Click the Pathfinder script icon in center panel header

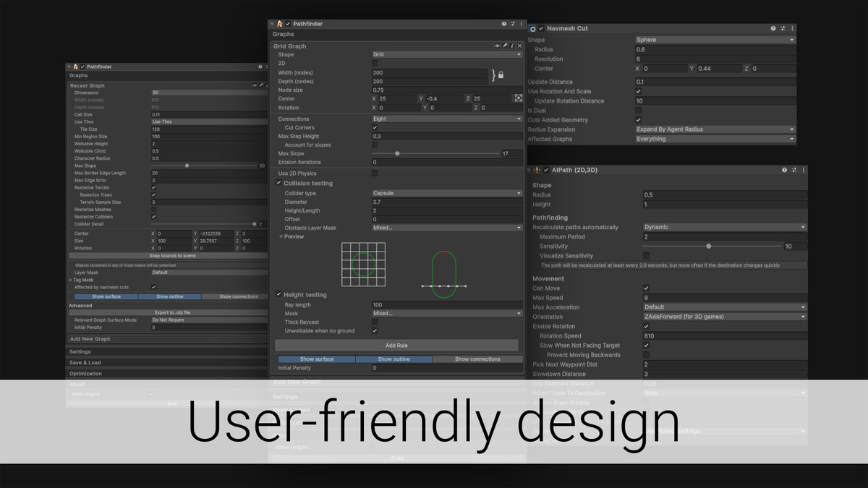280,24
